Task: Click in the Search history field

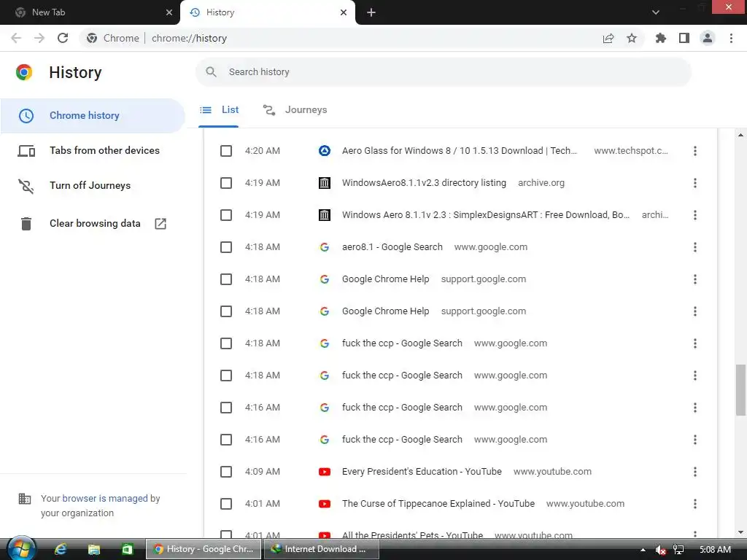Action: (x=443, y=72)
